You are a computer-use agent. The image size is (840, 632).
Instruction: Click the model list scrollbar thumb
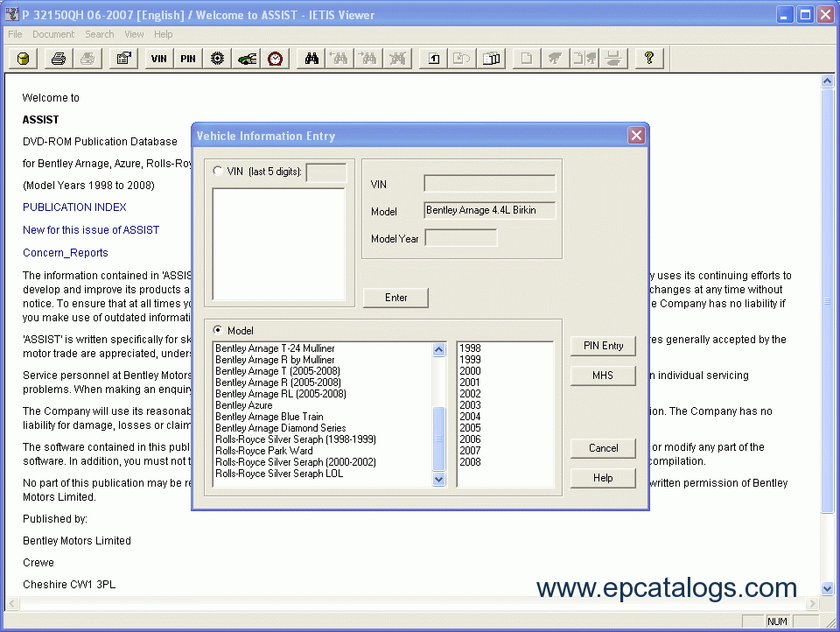(438, 439)
